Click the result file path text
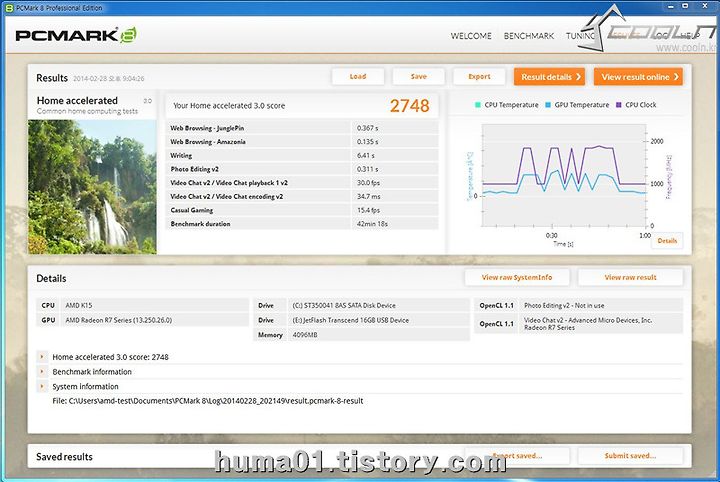 coord(208,401)
